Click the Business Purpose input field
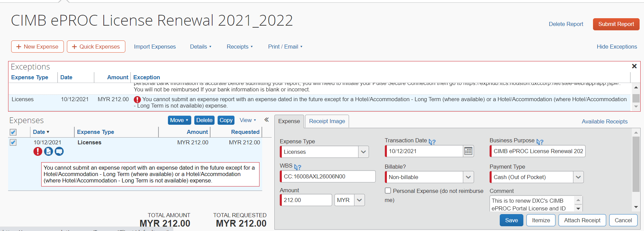This screenshot has height=231, width=644. pyautogui.click(x=538, y=151)
